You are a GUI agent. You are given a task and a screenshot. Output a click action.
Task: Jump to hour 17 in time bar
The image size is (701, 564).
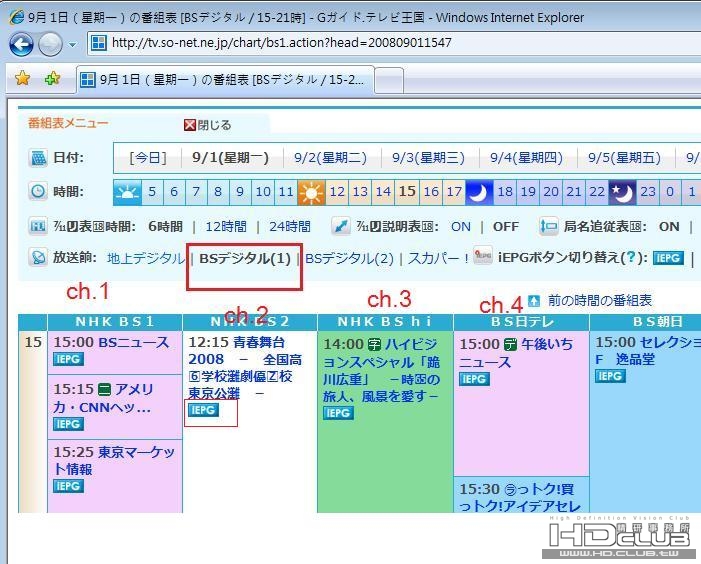click(x=454, y=193)
